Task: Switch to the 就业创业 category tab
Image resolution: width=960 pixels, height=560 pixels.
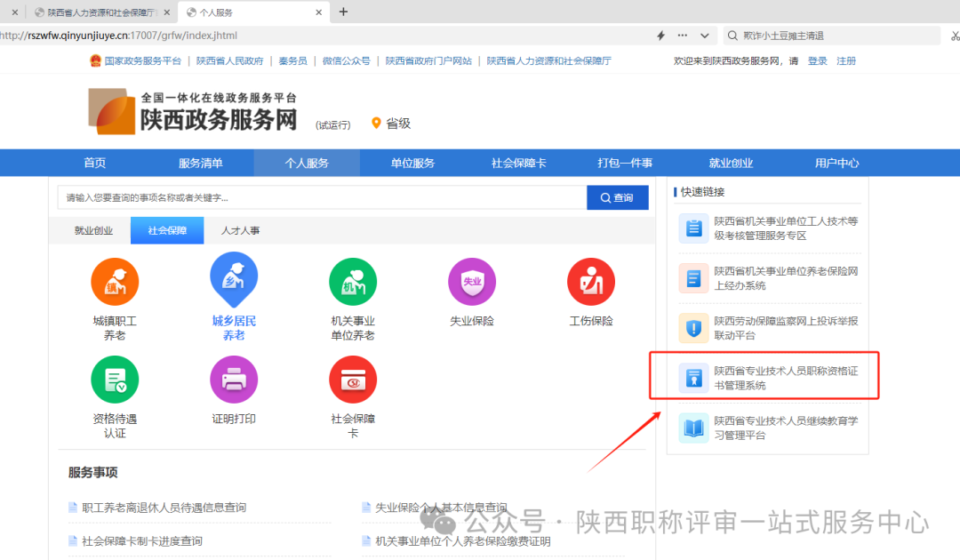Action: click(x=93, y=230)
